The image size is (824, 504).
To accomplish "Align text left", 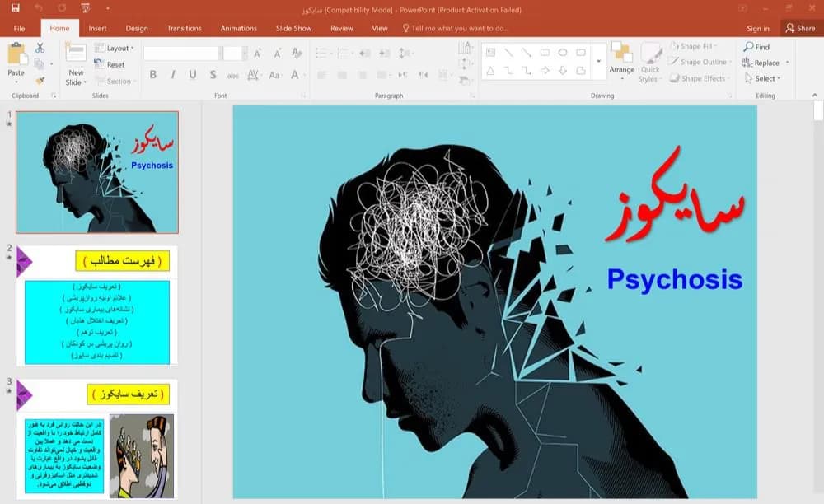I will pyautogui.click(x=322, y=75).
